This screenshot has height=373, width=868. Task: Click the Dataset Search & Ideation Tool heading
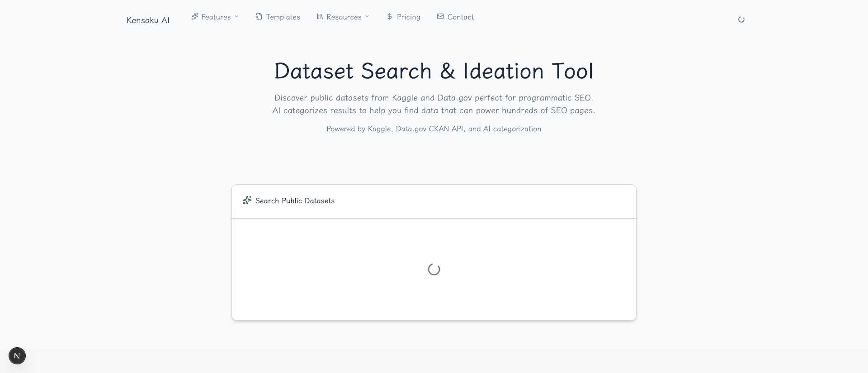[x=434, y=71]
